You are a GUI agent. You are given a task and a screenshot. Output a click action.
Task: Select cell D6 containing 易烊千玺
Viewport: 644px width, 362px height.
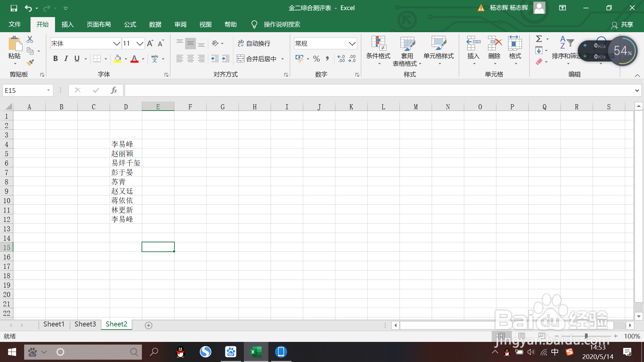(126, 163)
